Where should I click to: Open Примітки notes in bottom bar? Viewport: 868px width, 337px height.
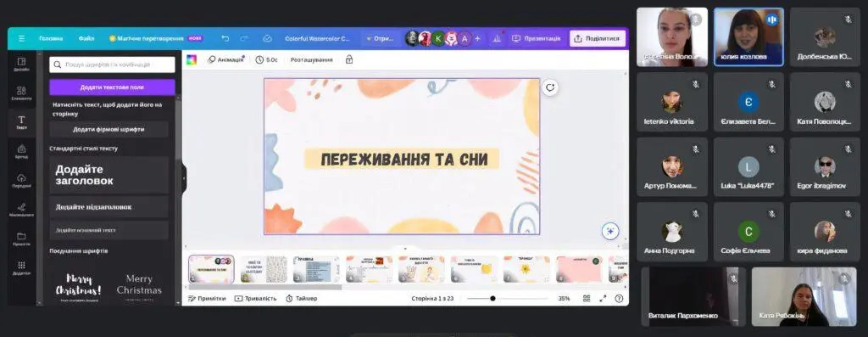coord(207,298)
